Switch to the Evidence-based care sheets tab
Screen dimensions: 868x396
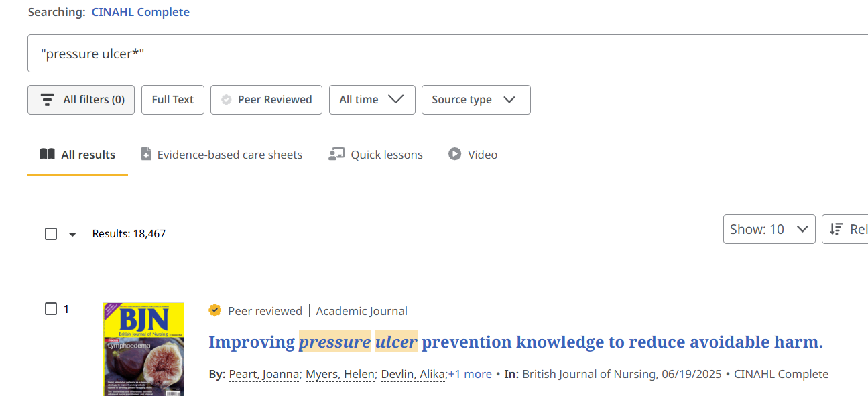(x=230, y=155)
